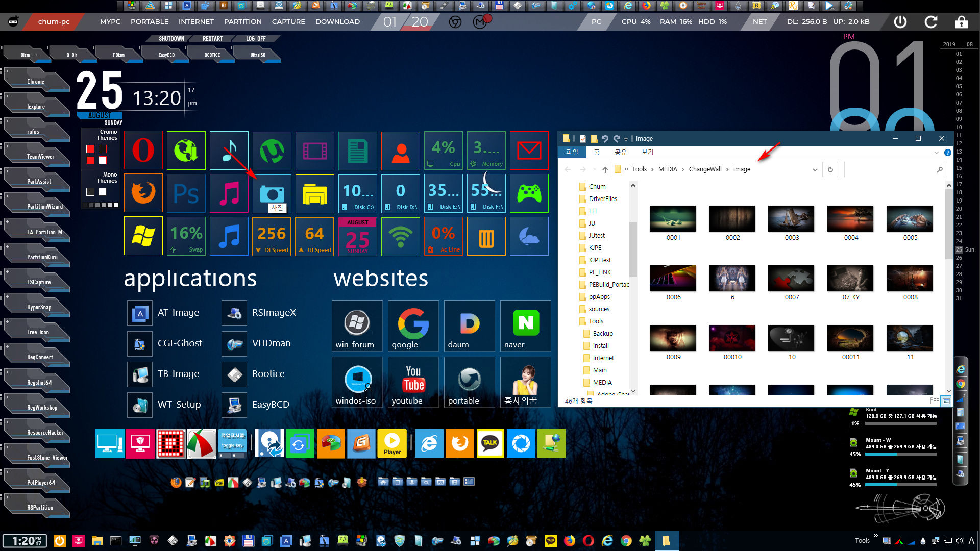The width and height of the screenshot is (980, 551).
Task: Open the Opera browser tile
Action: point(143,151)
